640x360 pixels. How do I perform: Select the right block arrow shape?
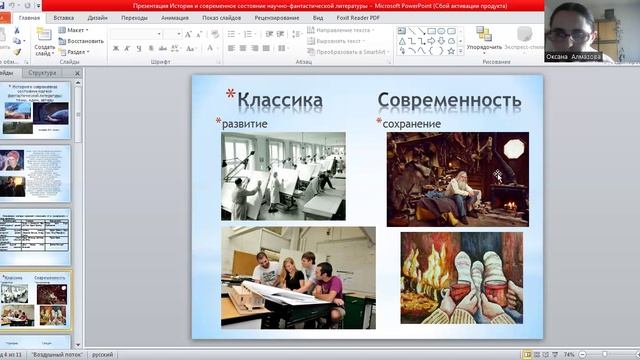(x=431, y=41)
